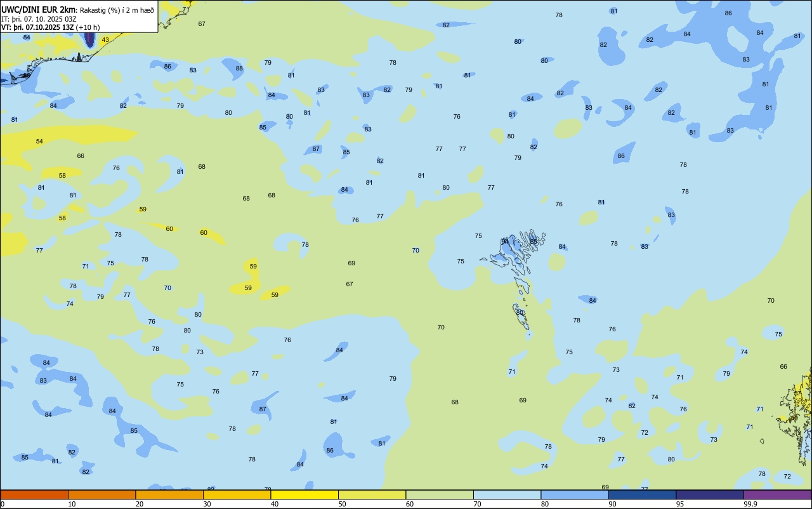Click the '88' humidity value on the map

(239, 69)
